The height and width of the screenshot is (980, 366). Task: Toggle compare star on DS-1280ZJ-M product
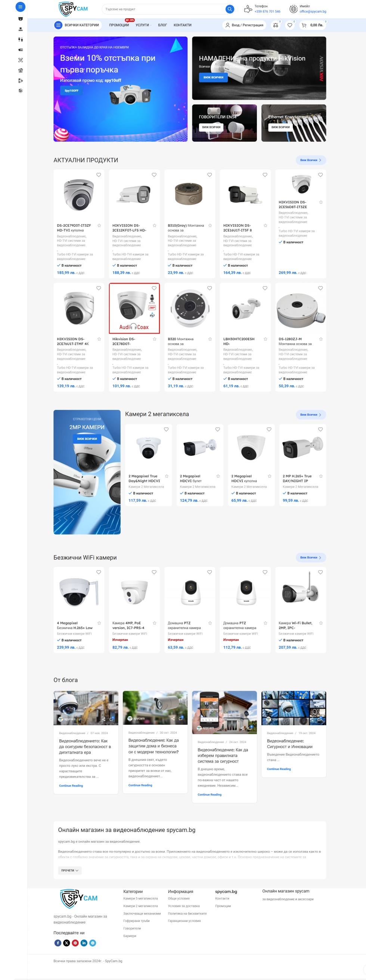click(x=321, y=339)
